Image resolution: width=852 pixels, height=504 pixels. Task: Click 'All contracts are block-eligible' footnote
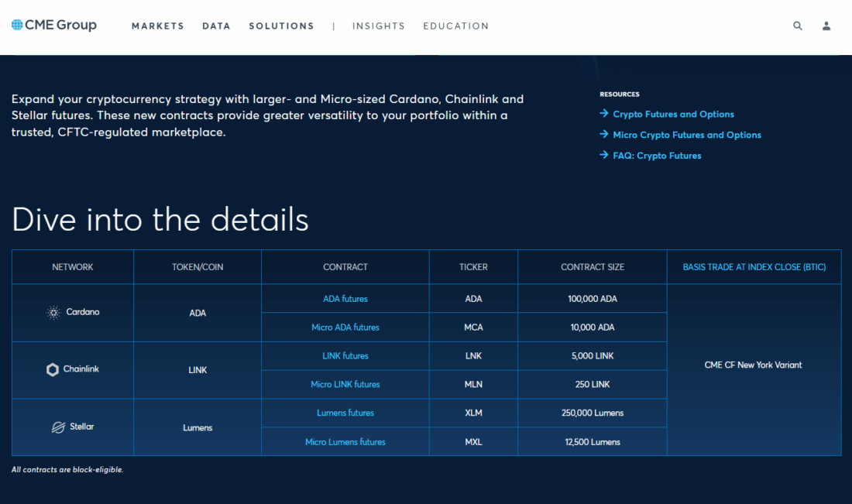pos(67,470)
